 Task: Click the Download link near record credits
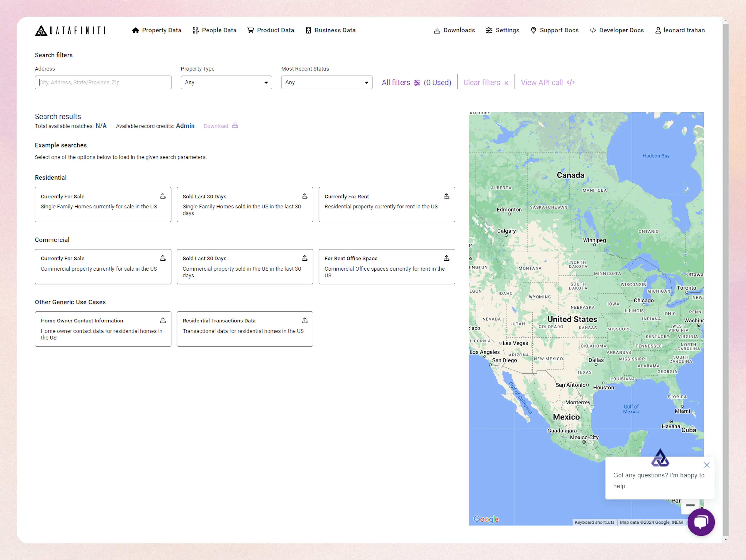(x=216, y=126)
